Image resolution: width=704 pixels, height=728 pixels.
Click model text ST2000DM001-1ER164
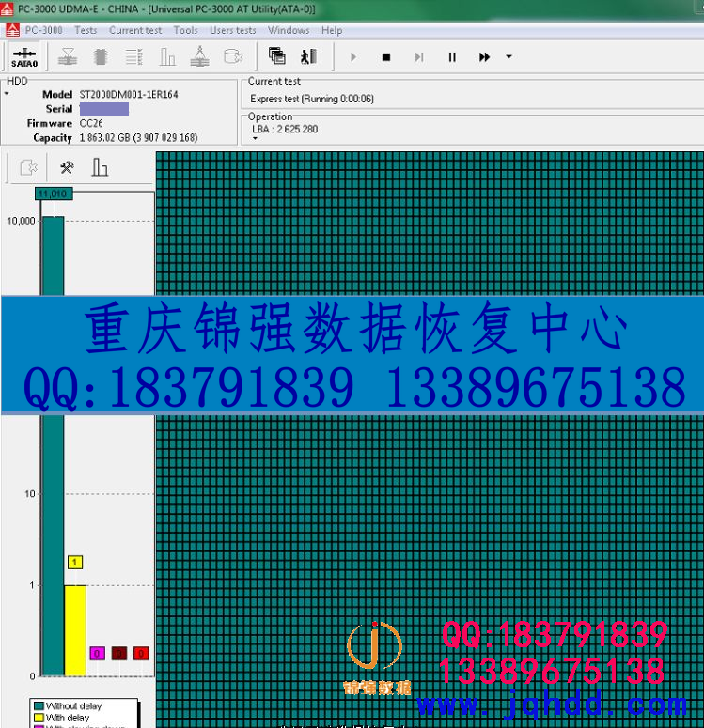coord(129,95)
